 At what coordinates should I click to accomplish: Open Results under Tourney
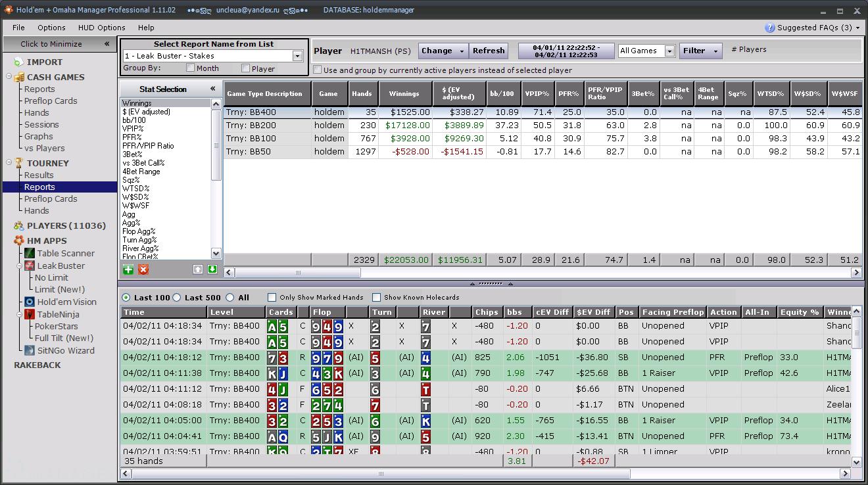coord(39,175)
